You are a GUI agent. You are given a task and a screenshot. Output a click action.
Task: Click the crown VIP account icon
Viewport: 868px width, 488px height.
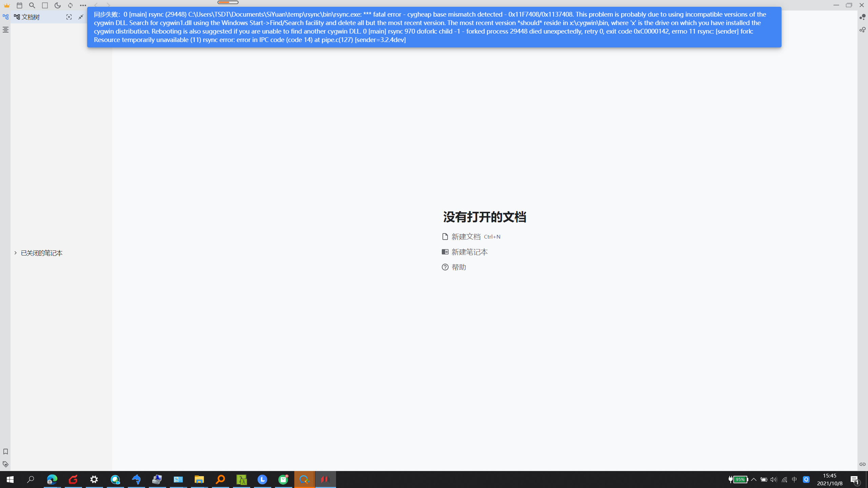(x=7, y=5)
